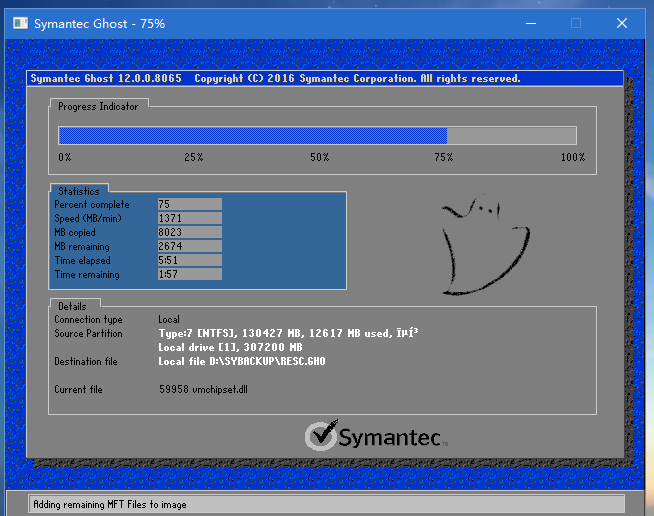Click the Destination file label

[86, 362]
